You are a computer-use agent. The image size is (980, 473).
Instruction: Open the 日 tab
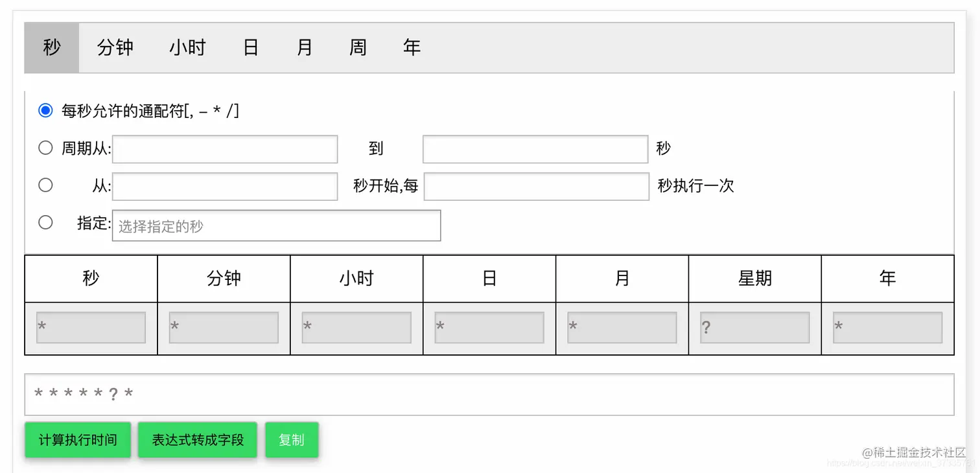pyautogui.click(x=251, y=47)
